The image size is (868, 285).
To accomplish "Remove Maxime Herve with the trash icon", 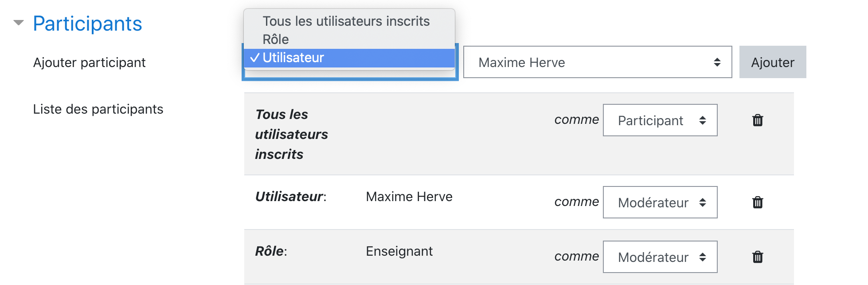I will 758,202.
